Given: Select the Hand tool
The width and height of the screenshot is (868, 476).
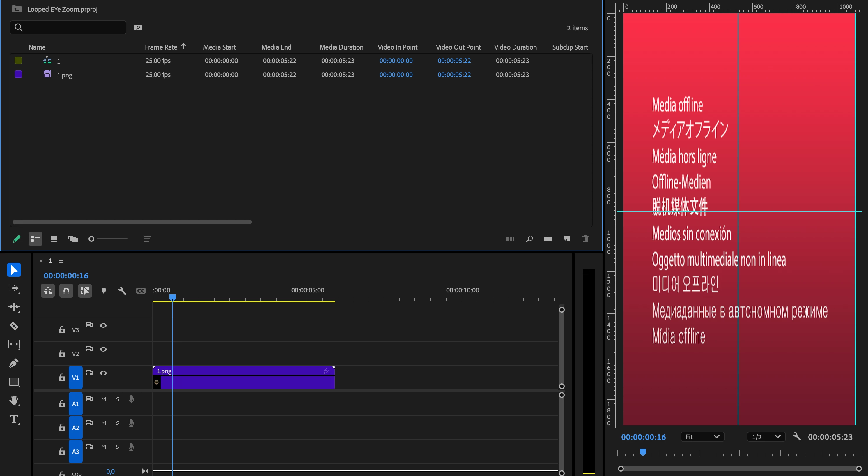Looking at the screenshot, I should (x=14, y=401).
